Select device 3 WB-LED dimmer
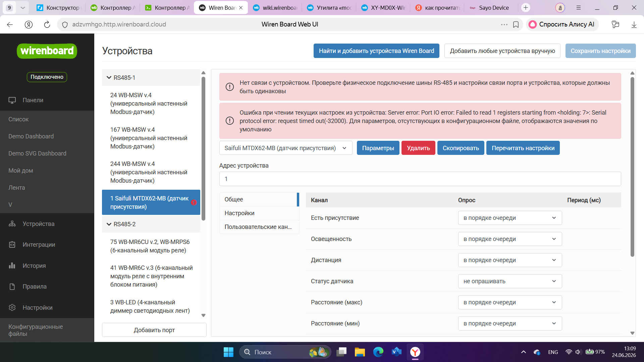This screenshot has width=644, height=362. 151,307
